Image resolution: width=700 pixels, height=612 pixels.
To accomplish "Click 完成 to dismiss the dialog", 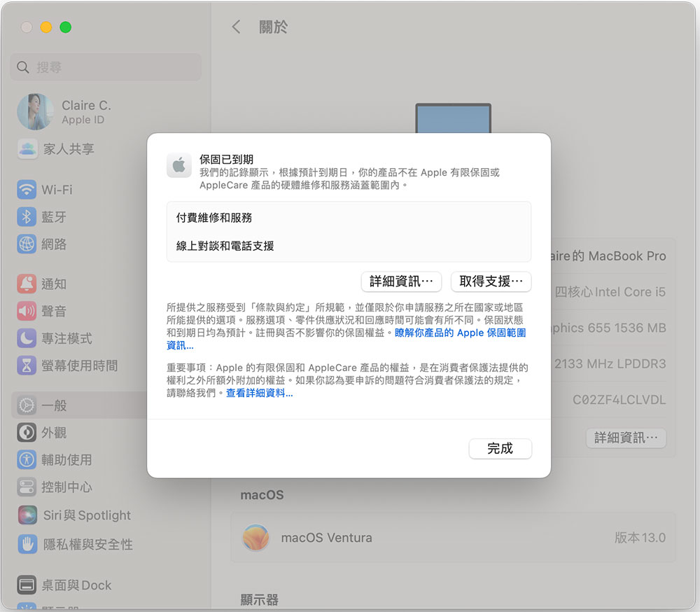I will point(500,449).
